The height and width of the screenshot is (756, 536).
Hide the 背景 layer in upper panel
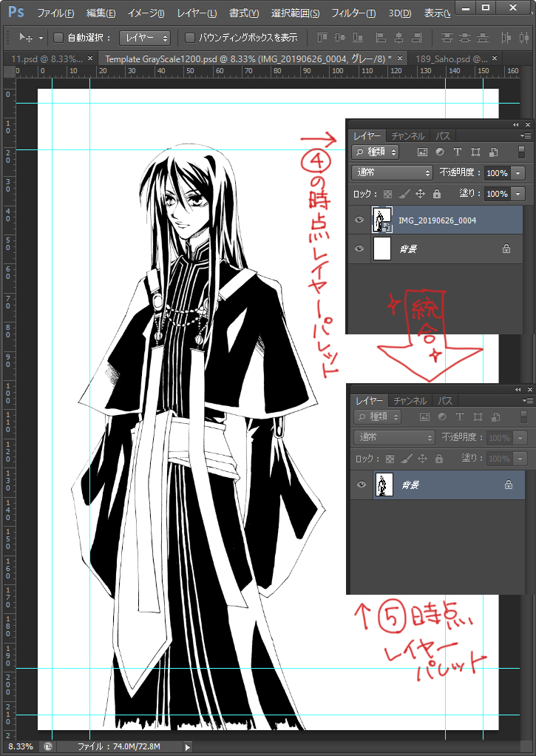[x=359, y=249]
